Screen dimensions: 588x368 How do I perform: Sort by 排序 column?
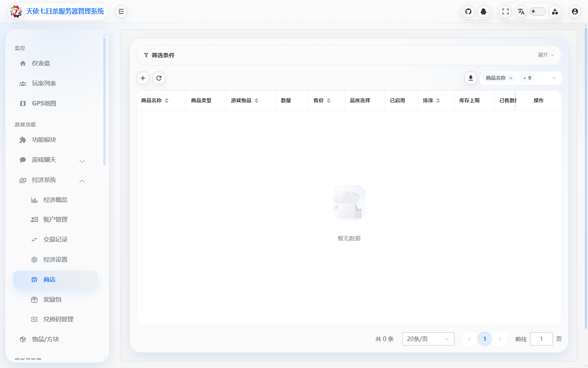point(438,101)
